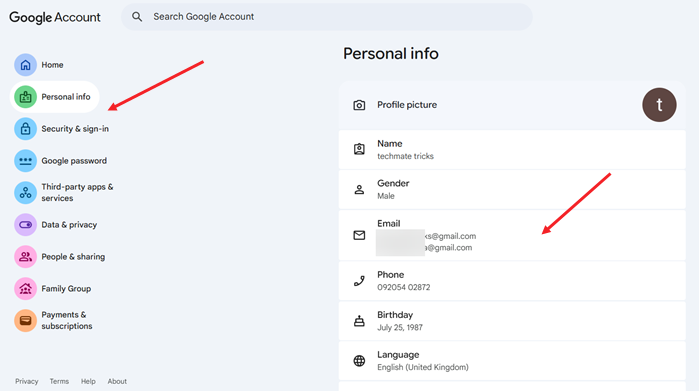Image resolution: width=699 pixels, height=391 pixels.
Task: Click the camera icon beside Profile picture
Action: click(359, 105)
